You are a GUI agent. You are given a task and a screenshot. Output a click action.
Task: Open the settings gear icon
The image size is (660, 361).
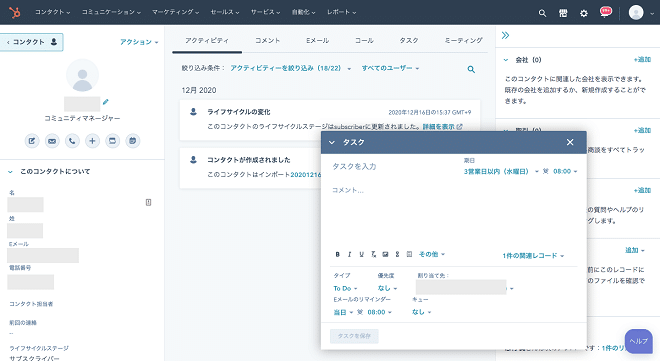(x=583, y=13)
